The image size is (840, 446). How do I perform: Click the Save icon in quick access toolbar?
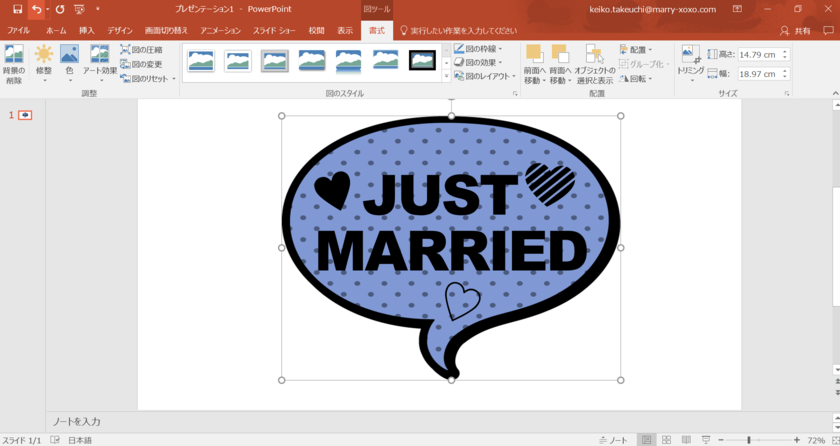coord(17,9)
